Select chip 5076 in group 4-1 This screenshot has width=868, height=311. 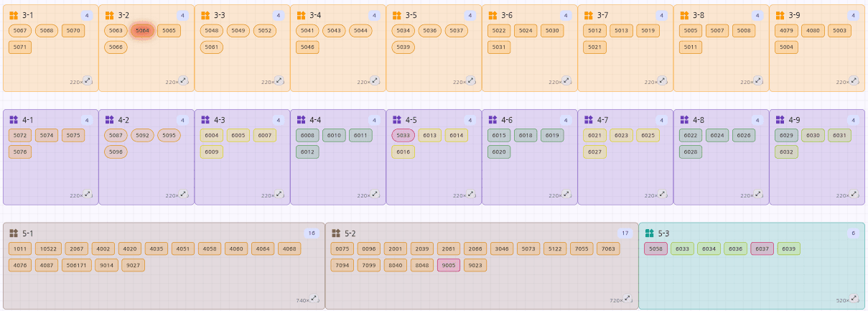(x=20, y=152)
